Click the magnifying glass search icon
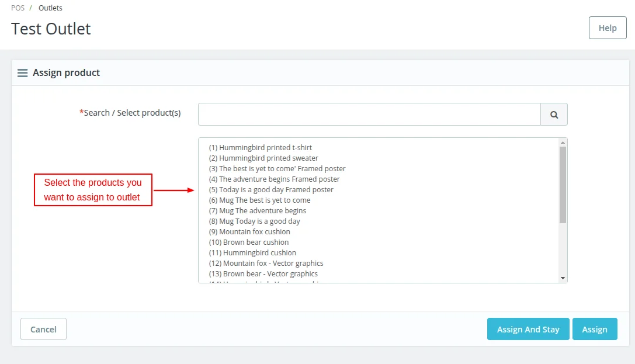Screen dimensions: 635x364 pyautogui.click(x=554, y=114)
